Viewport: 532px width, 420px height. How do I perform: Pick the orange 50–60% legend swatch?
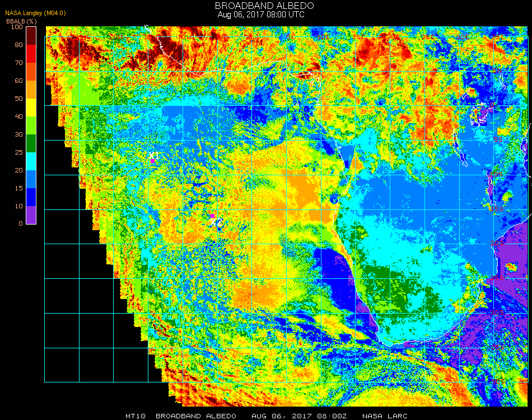pyautogui.click(x=31, y=90)
